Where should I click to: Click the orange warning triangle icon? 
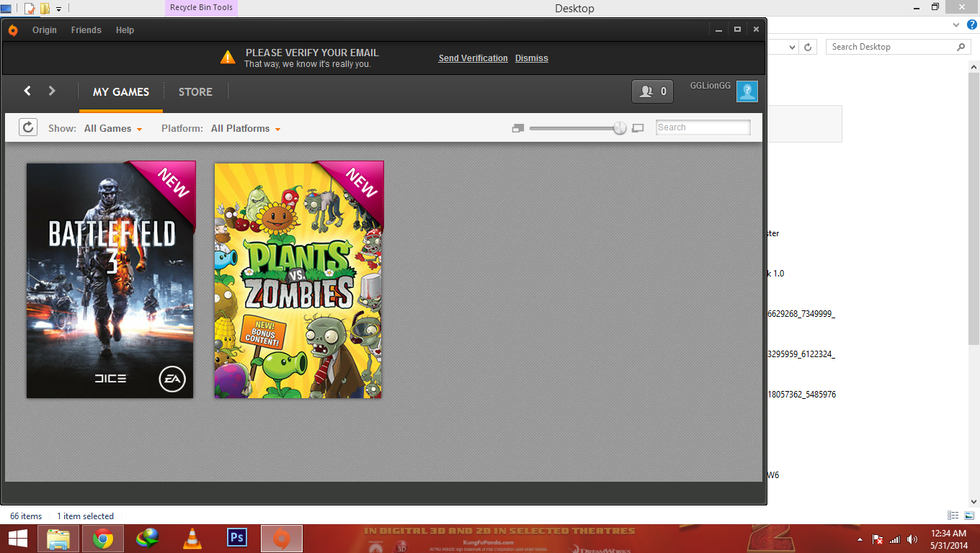coord(228,57)
